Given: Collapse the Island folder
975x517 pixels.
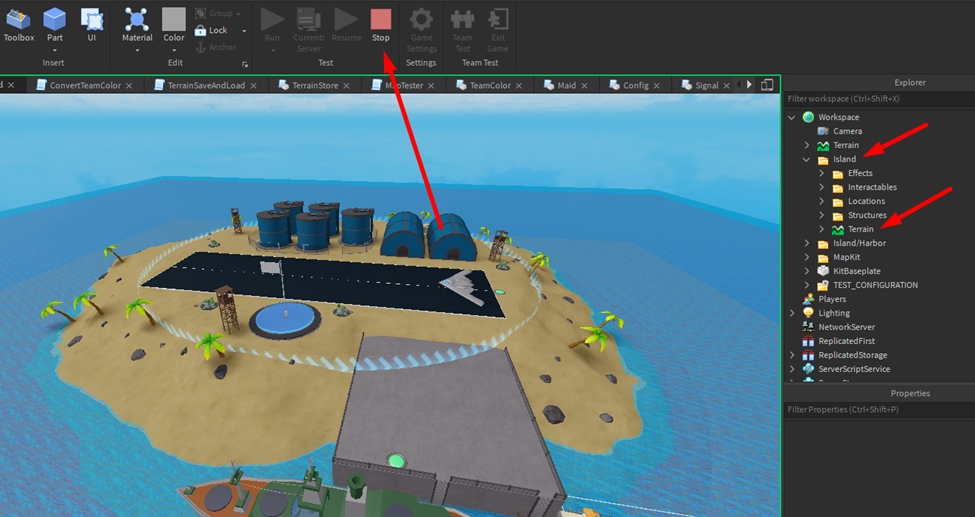Looking at the screenshot, I should click(x=806, y=159).
